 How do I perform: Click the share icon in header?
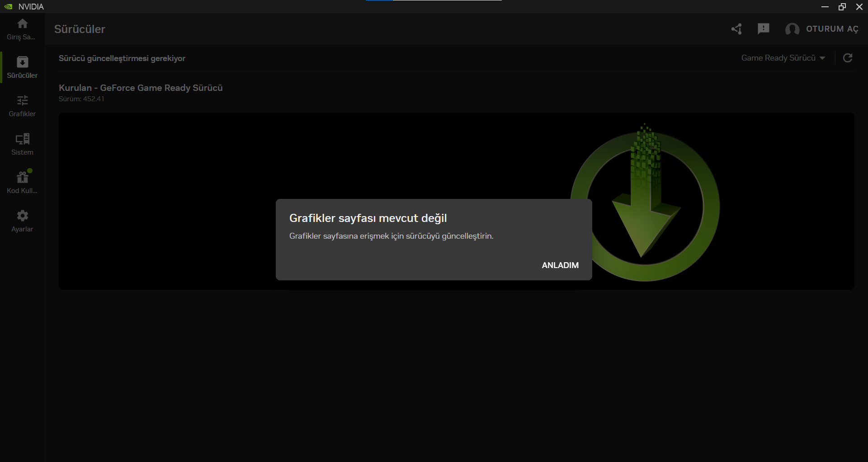pos(736,29)
